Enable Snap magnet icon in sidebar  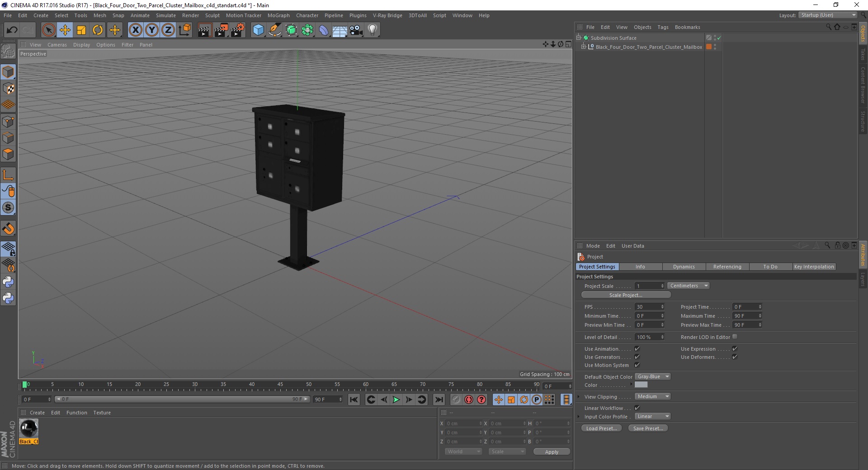(8, 229)
